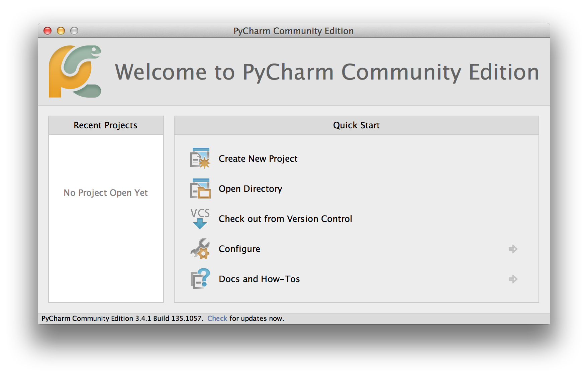Open the Docs and How-Tos label

pos(259,279)
